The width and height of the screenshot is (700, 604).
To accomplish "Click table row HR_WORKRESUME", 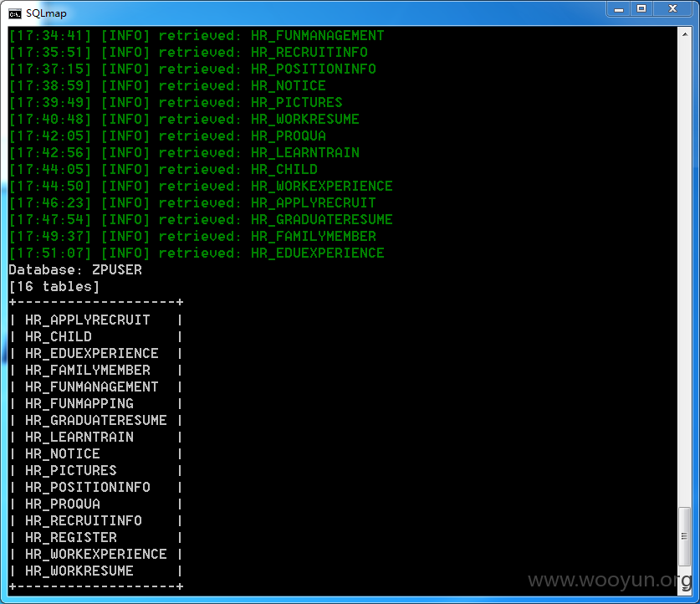I will 96,571.
